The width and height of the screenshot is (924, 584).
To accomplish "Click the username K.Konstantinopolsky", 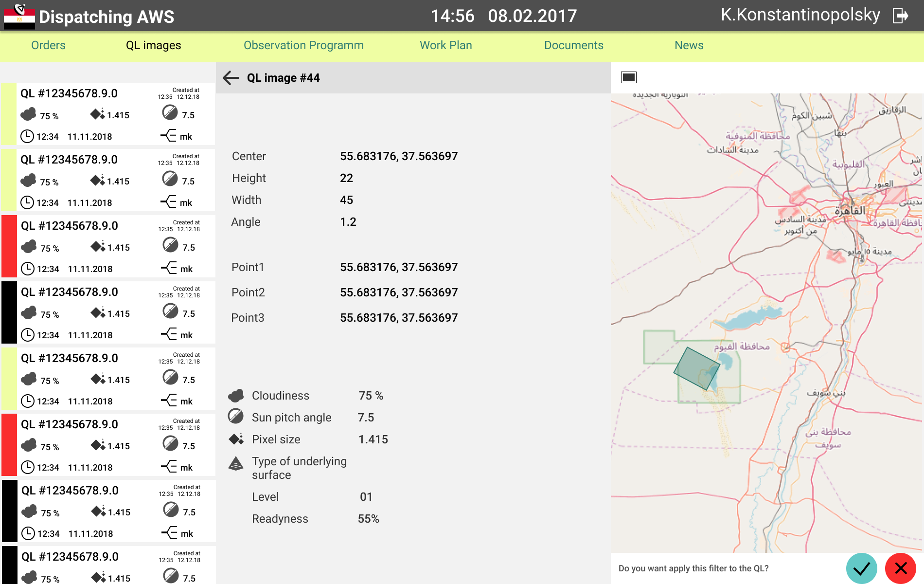I will click(800, 15).
